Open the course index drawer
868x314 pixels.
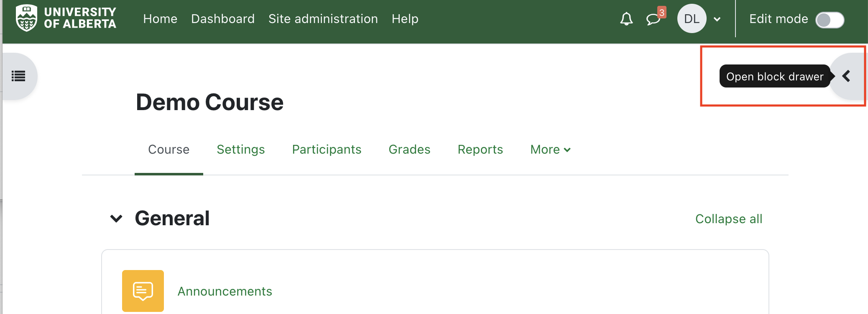18,76
